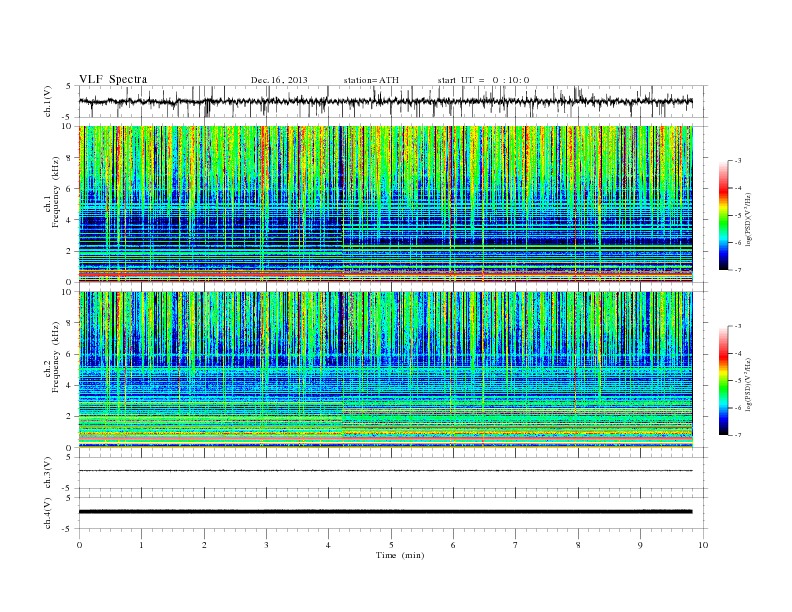Select the date label 'Dec. 16, 2013'
792x612 pixels.
coord(279,80)
